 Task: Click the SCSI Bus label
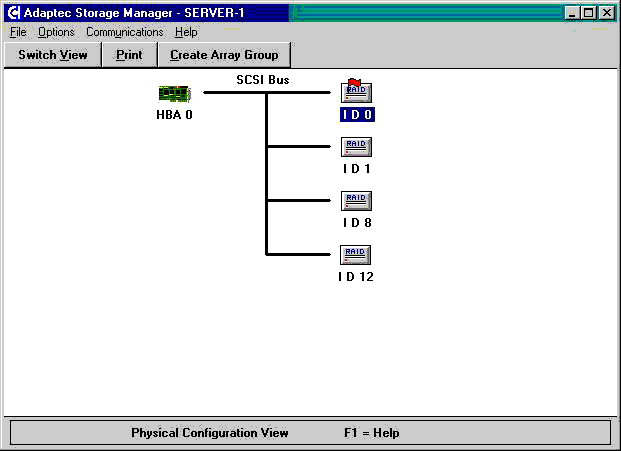coord(263,80)
